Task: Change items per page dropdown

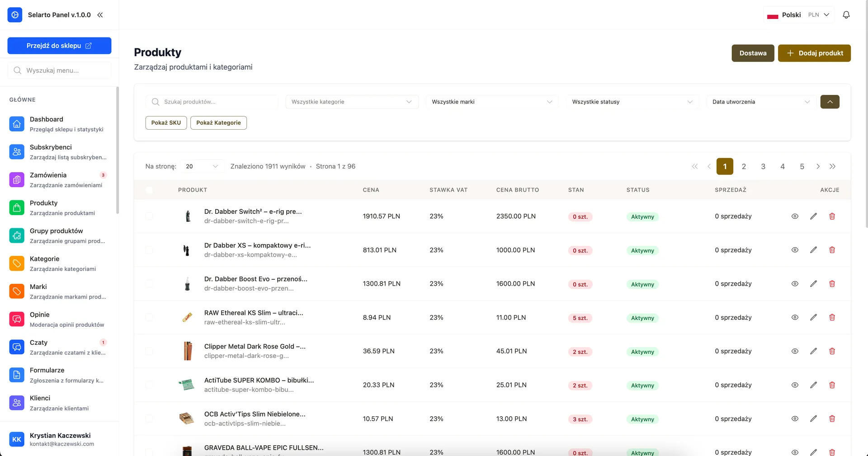Action: click(202, 166)
